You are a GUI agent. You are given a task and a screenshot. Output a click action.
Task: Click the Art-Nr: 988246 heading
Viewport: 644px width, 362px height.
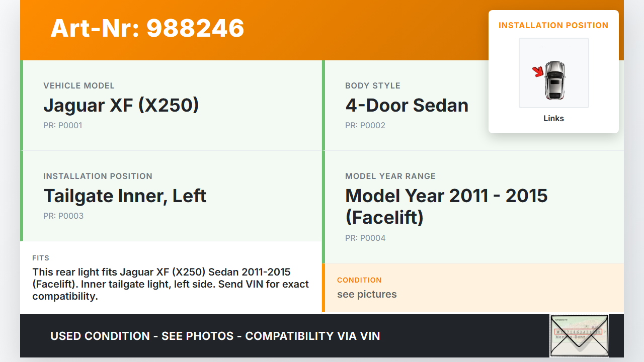[147, 28]
